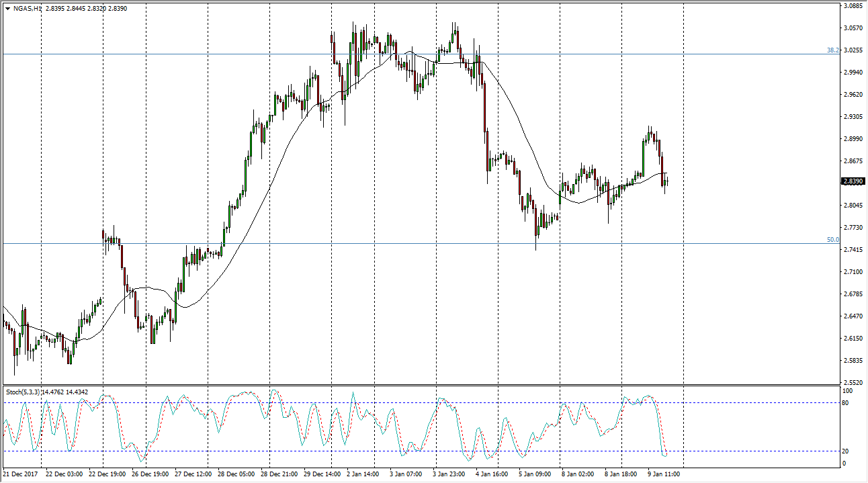Click the stochastic 80 level label
The image size is (868, 483).
[x=847, y=403]
